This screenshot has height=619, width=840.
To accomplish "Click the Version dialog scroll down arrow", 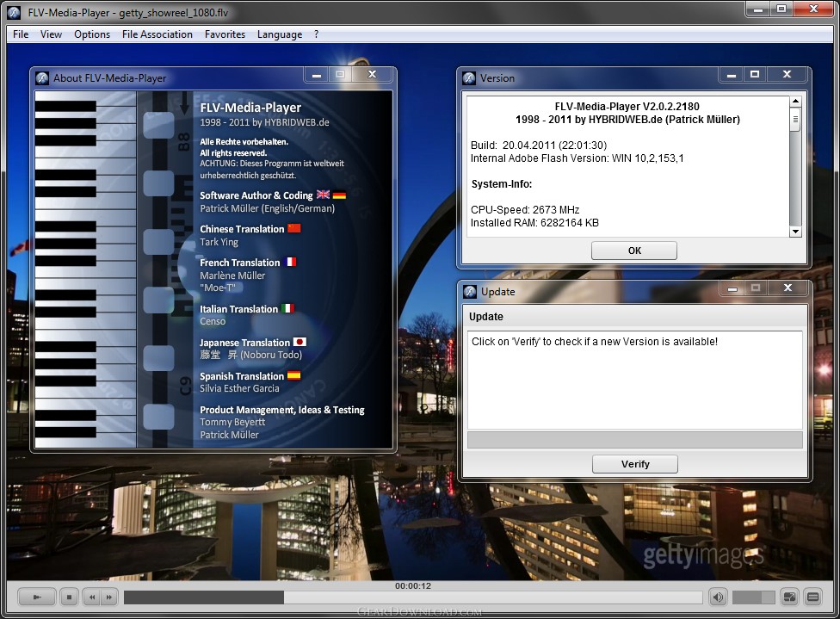I will pyautogui.click(x=795, y=232).
